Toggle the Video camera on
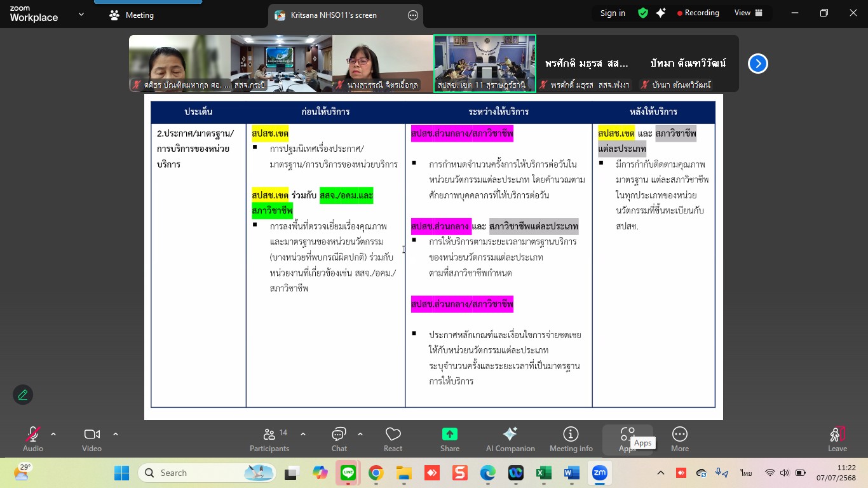Screen dimensions: 868x488 92,439
